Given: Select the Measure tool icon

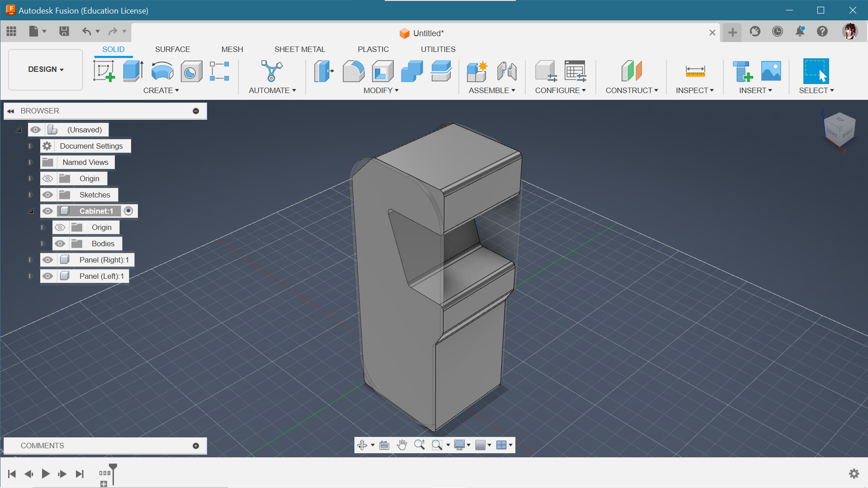Looking at the screenshot, I should tap(695, 71).
